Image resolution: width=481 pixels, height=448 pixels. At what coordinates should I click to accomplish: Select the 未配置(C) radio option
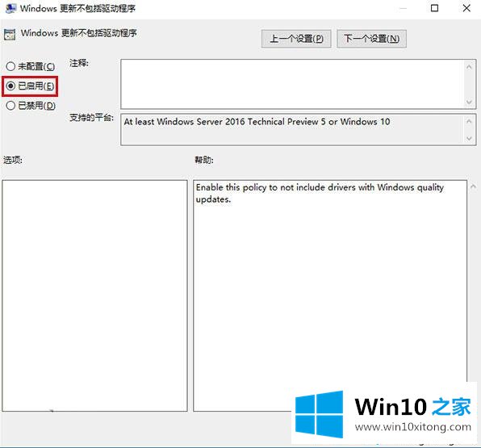(x=30, y=66)
